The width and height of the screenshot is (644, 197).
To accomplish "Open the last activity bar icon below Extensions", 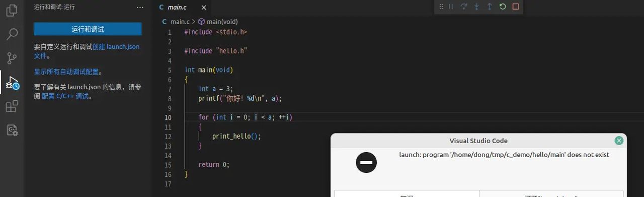I will (12, 130).
